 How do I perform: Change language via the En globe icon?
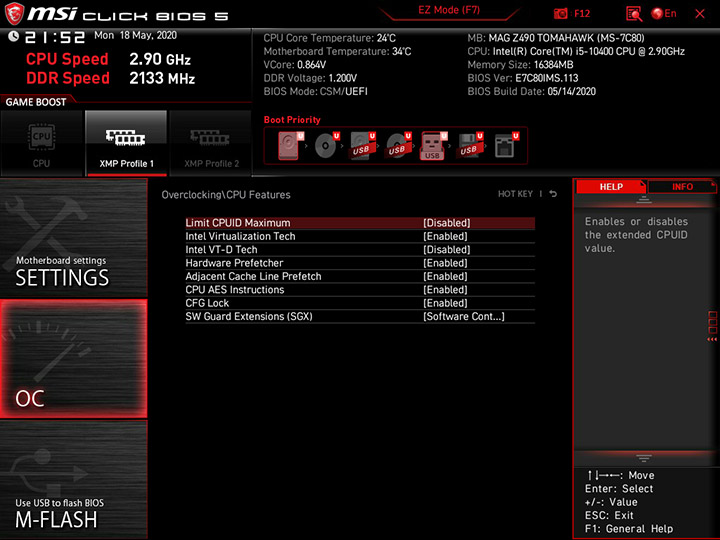pyautogui.click(x=664, y=14)
